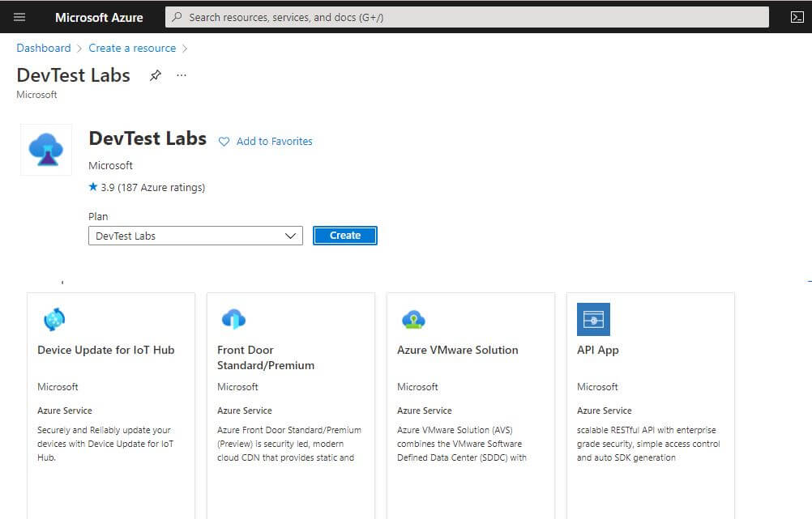Click the Azure VMware Solution icon

413,320
